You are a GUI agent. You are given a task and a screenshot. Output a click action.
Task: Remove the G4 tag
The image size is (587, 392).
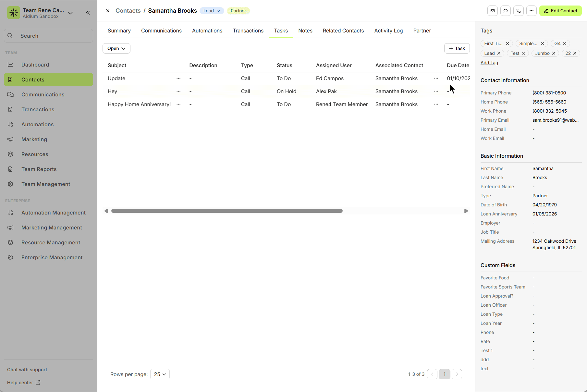(x=565, y=43)
